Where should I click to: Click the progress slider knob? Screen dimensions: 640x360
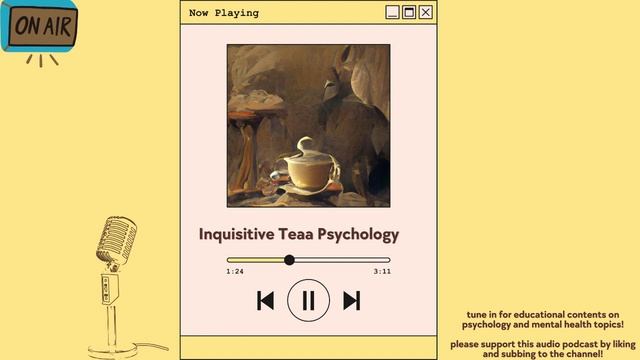(289, 260)
